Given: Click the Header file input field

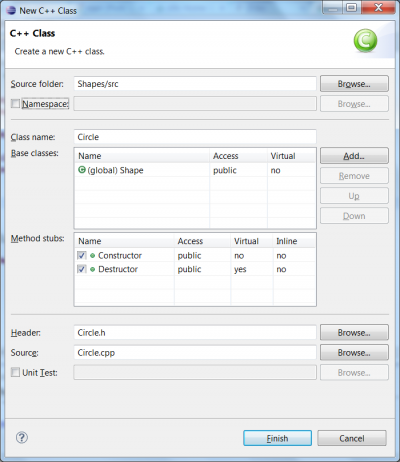Looking at the screenshot, I should 195,333.
